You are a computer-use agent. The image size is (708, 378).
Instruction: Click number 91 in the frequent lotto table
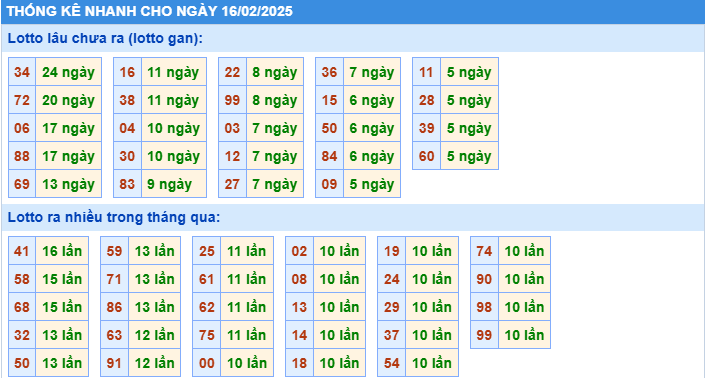click(x=114, y=363)
